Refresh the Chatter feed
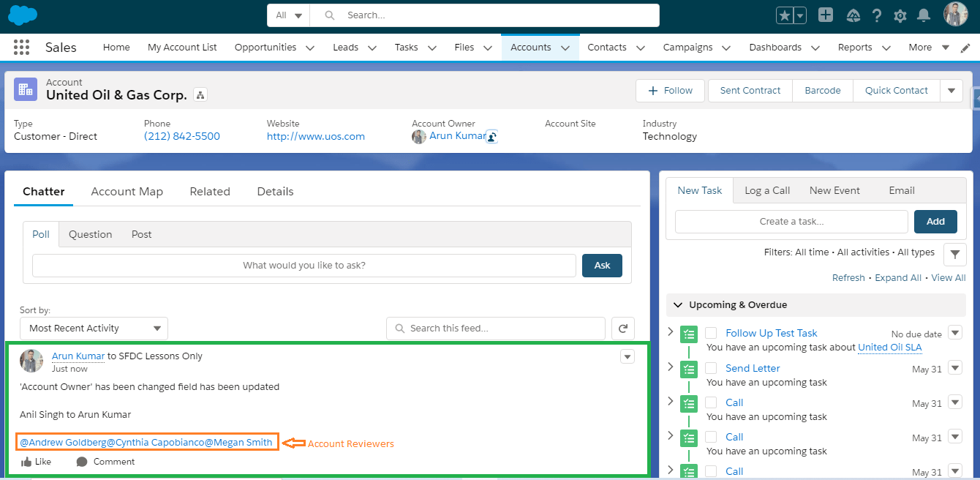Screen dimensions: 980x480 tap(623, 329)
